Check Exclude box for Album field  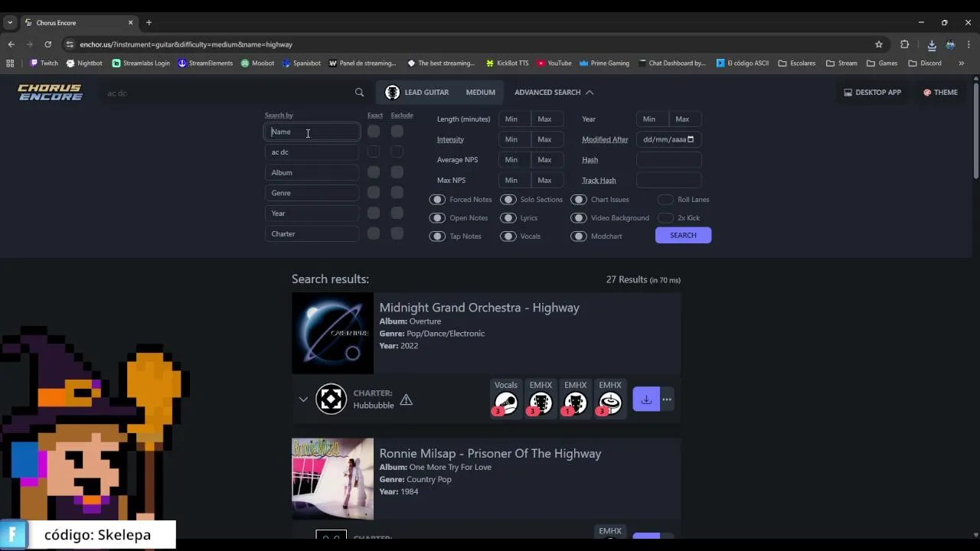coord(397,172)
